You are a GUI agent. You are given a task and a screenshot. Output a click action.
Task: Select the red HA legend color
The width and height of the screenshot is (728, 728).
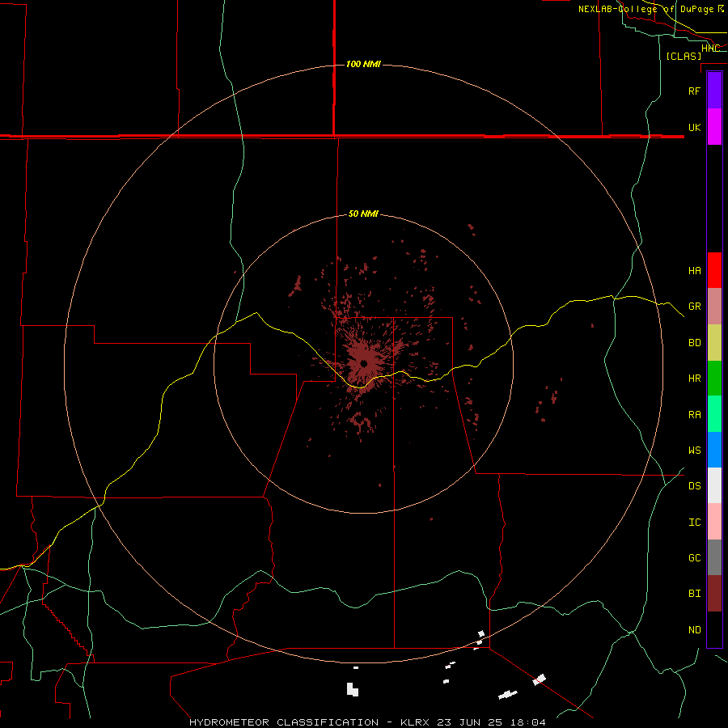click(x=714, y=270)
